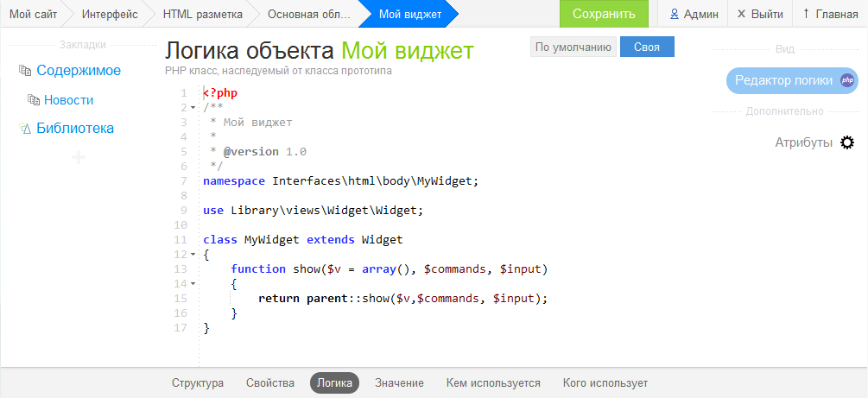Open the Админ profile link
Viewport: 868px width, 398px height.
692,15
